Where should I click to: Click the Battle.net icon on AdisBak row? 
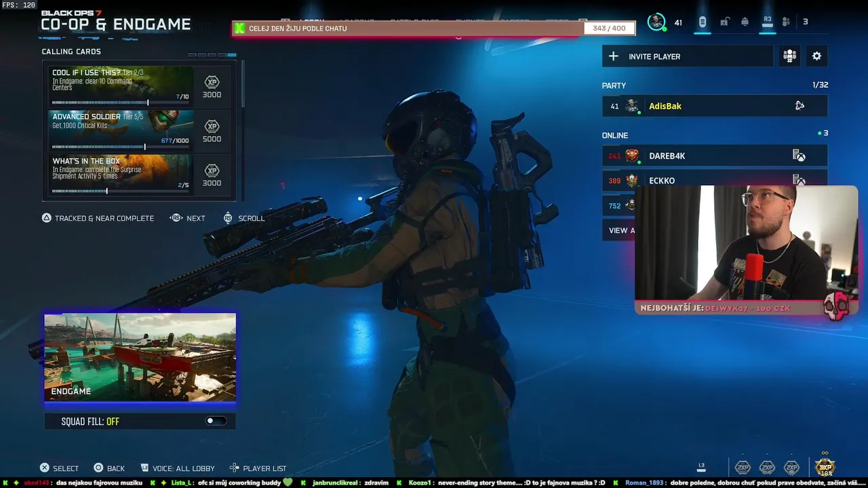(x=800, y=106)
